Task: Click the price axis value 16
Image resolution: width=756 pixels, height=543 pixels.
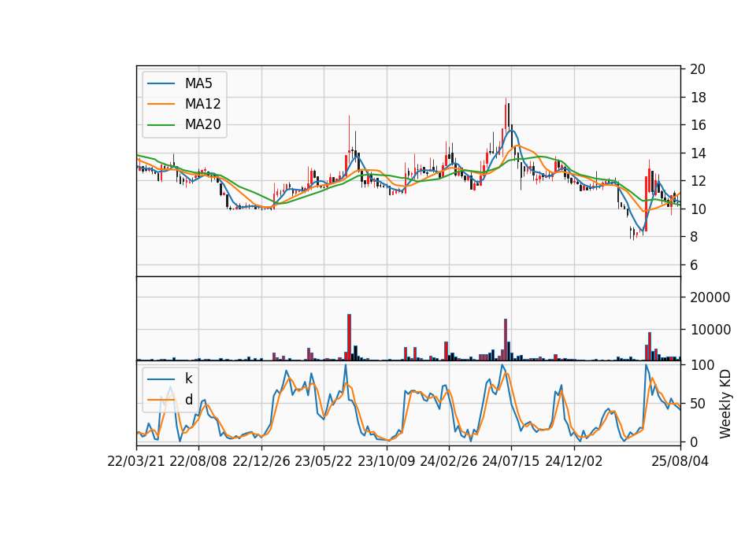Action: click(x=698, y=125)
